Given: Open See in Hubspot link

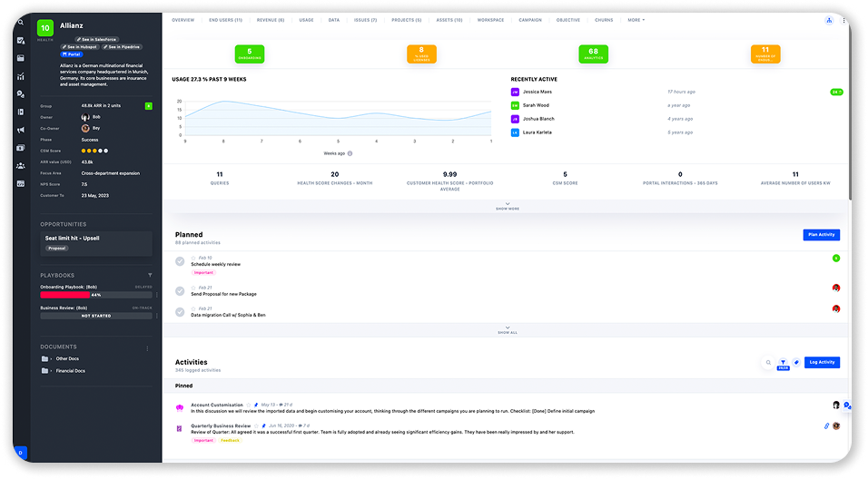Looking at the screenshot, I should [x=80, y=47].
